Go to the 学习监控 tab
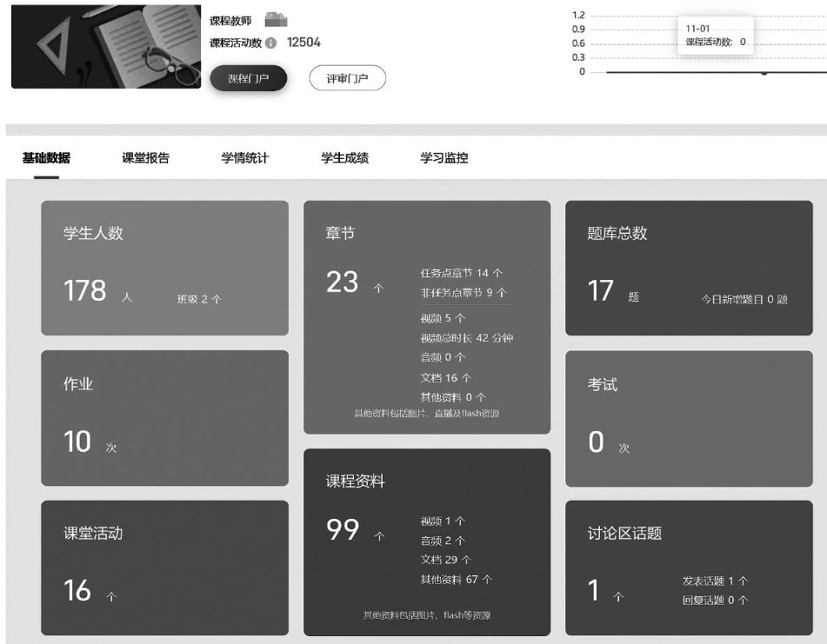 coord(444,158)
